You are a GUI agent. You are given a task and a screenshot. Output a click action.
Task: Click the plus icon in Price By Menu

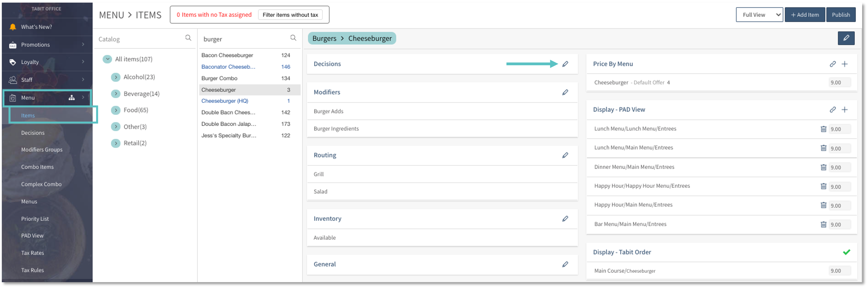pyautogui.click(x=844, y=64)
